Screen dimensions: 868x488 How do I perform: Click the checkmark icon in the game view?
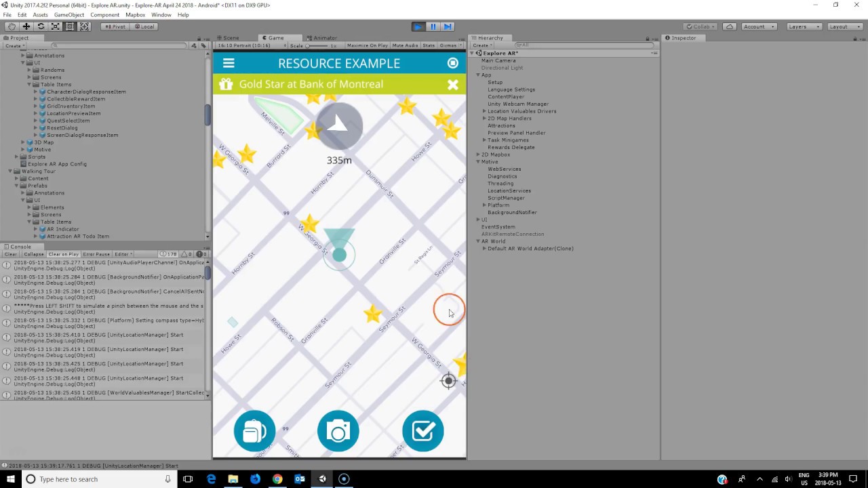[x=423, y=431]
